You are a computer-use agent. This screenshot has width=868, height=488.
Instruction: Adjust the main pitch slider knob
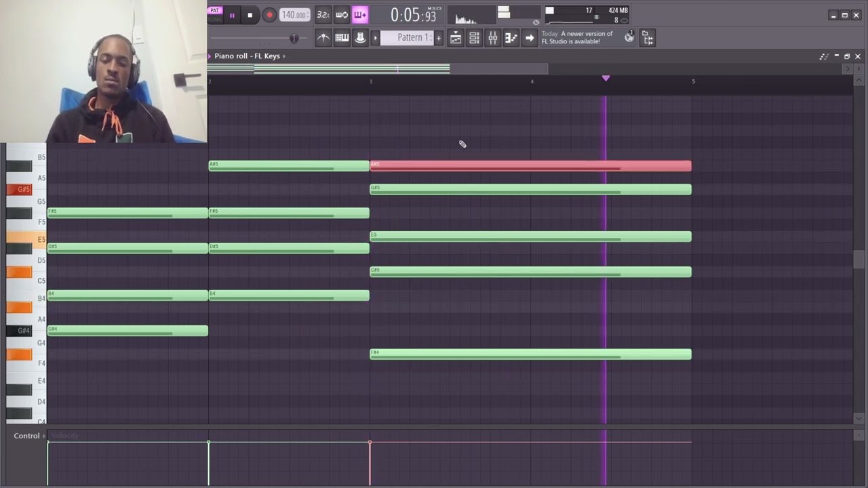294,38
